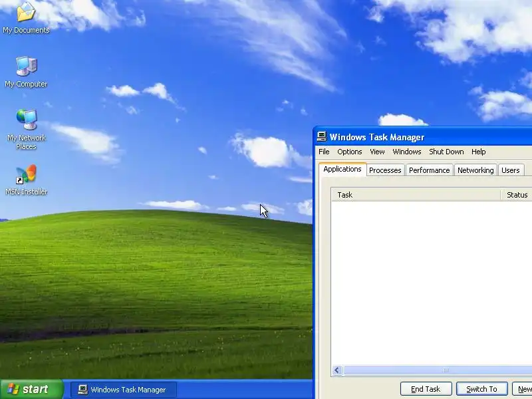
Task: Click the End Task button
Action: (426, 389)
